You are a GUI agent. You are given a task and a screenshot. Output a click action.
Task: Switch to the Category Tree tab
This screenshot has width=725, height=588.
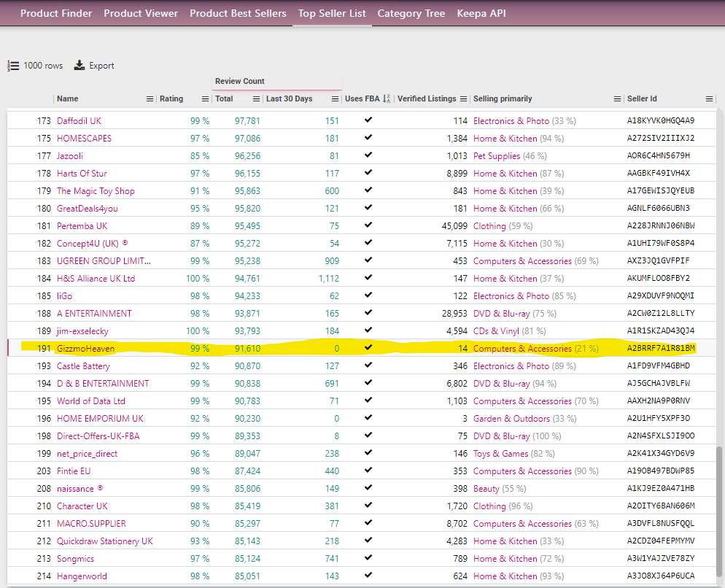411,13
